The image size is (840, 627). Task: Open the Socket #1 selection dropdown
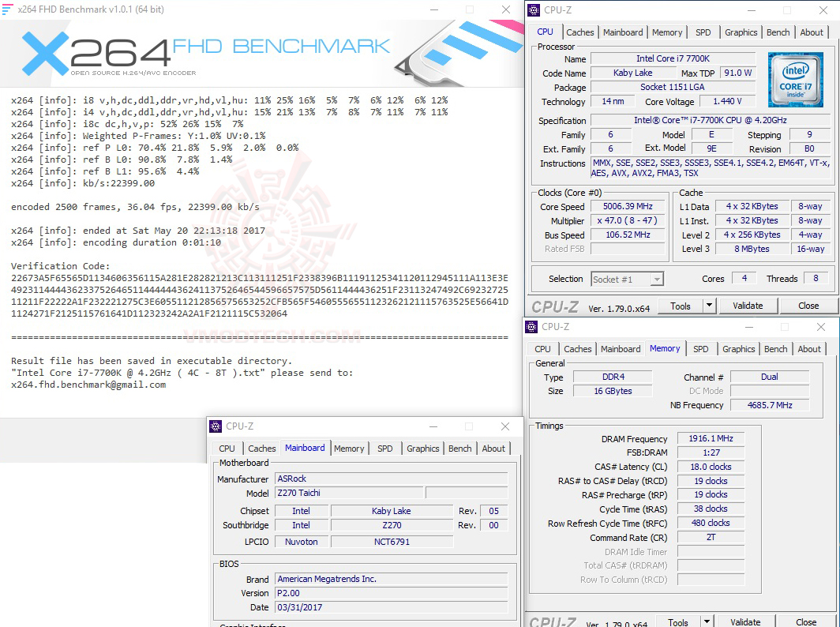pos(657,278)
